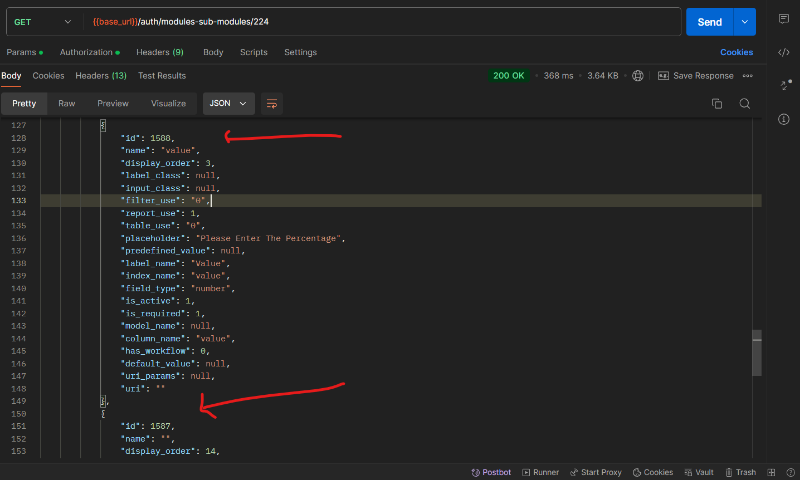Toggle line wrap in the response viewer

[272, 103]
